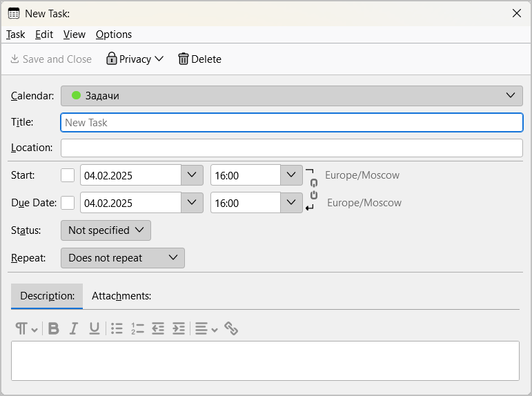Open the Start date picker arrow
Image resolution: width=532 pixels, height=396 pixels.
click(192, 175)
